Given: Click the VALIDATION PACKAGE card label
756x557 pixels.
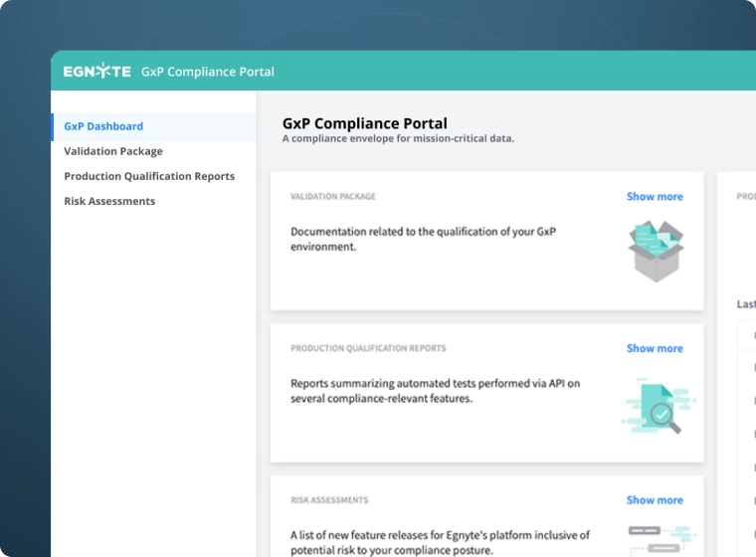Looking at the screenshot, I should tap(333, 197).
